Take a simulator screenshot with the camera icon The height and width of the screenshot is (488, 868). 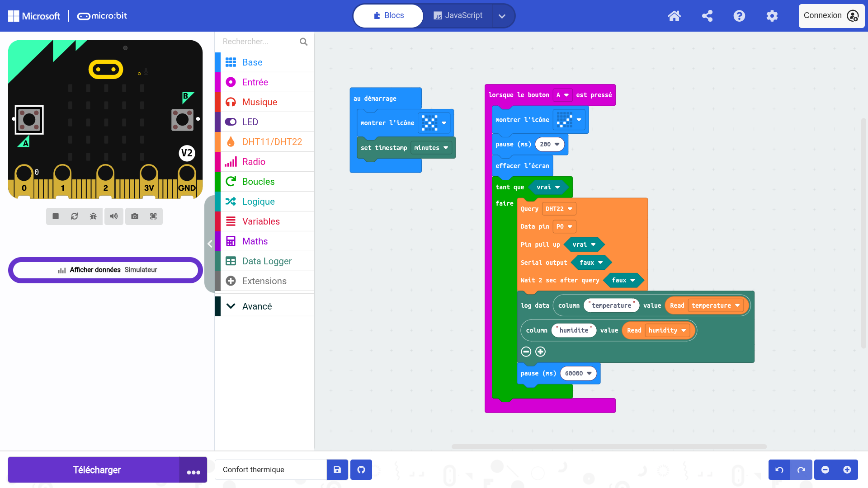(135, 216)
